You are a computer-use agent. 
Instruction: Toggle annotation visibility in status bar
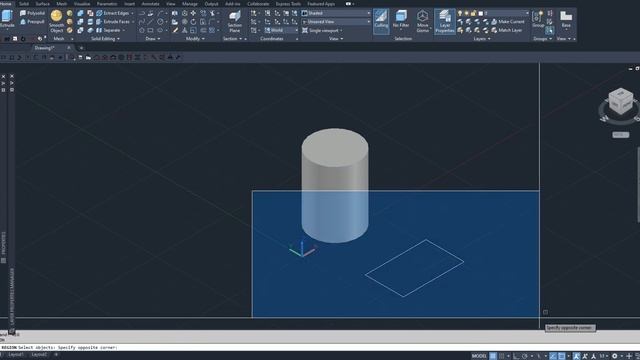[576, 356]
